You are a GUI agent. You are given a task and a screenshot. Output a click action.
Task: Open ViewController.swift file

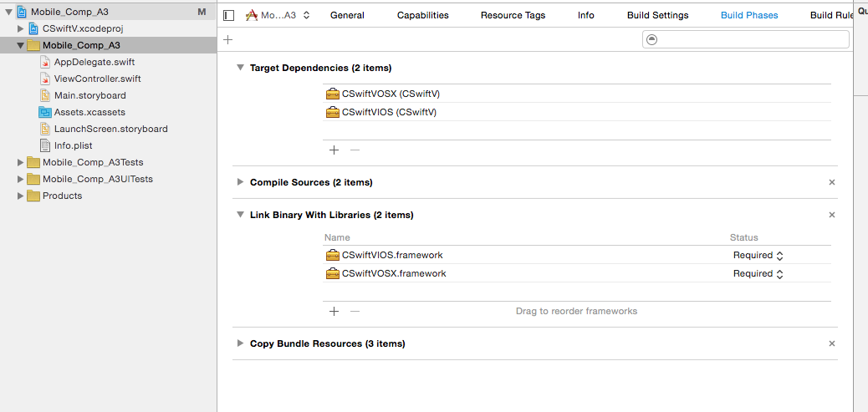tap(98, 79)
